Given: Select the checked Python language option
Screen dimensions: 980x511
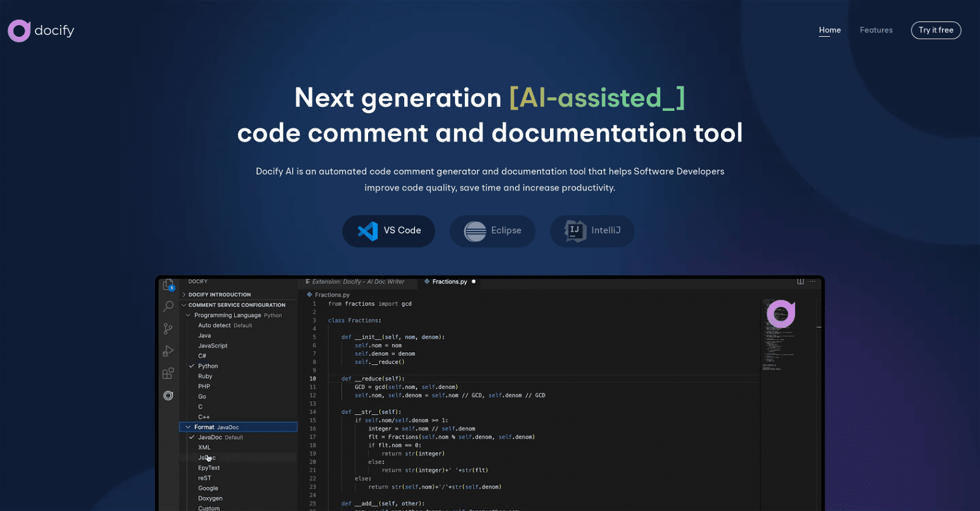Looking at the screenshot, I should (x=208, y=366).
